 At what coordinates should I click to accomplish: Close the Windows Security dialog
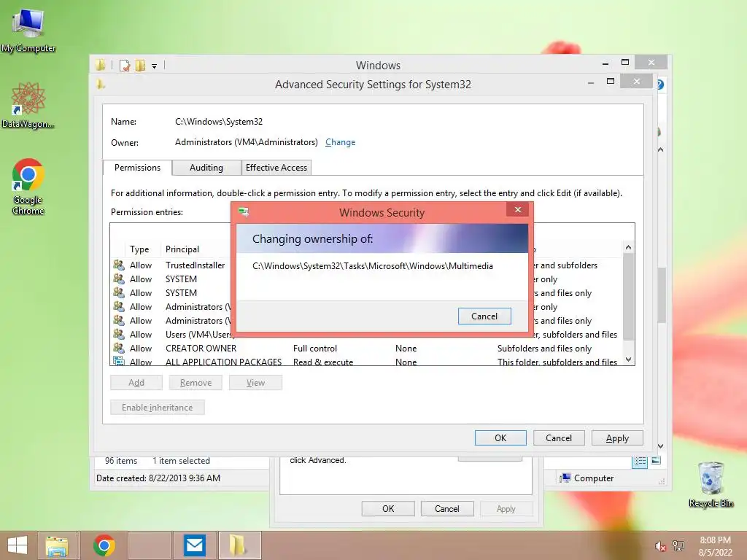(518, 209)
